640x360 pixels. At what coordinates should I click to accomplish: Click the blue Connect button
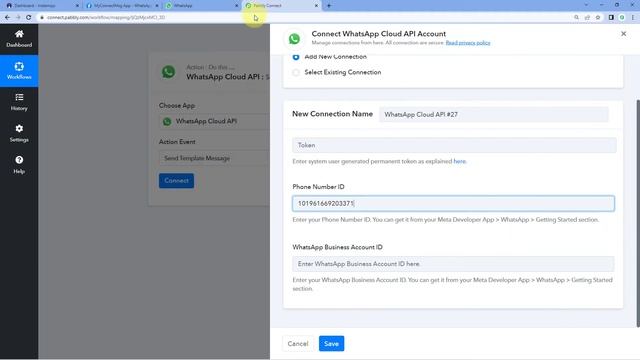176,181
